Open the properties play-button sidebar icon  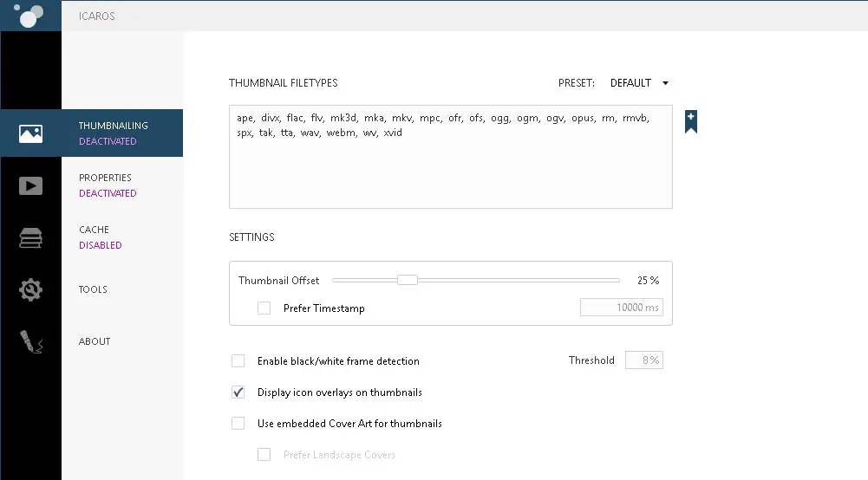pos(30,185)
